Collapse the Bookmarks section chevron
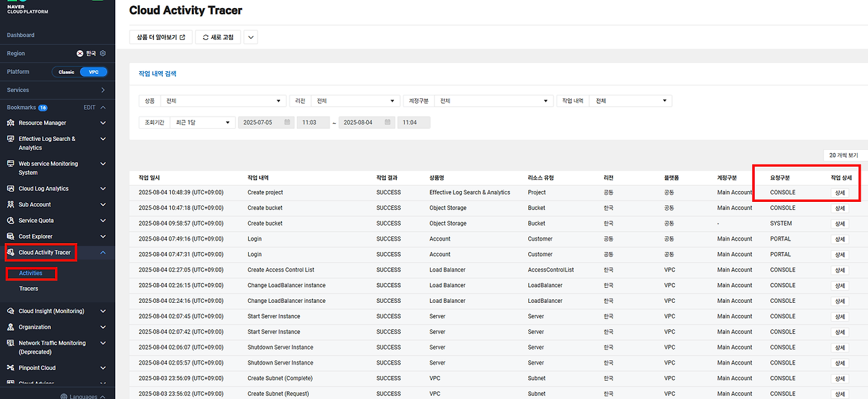The image size is (868, 399). (x=103, y=108)
